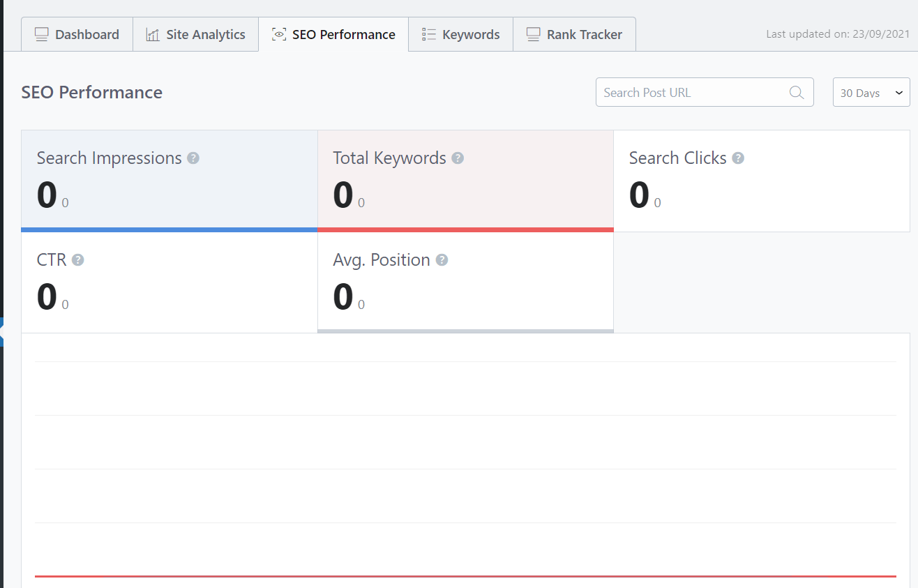Focus the Search Post URL field
Image resolution: width=918 pixels, height=588 pixels.
coord(705,92)
